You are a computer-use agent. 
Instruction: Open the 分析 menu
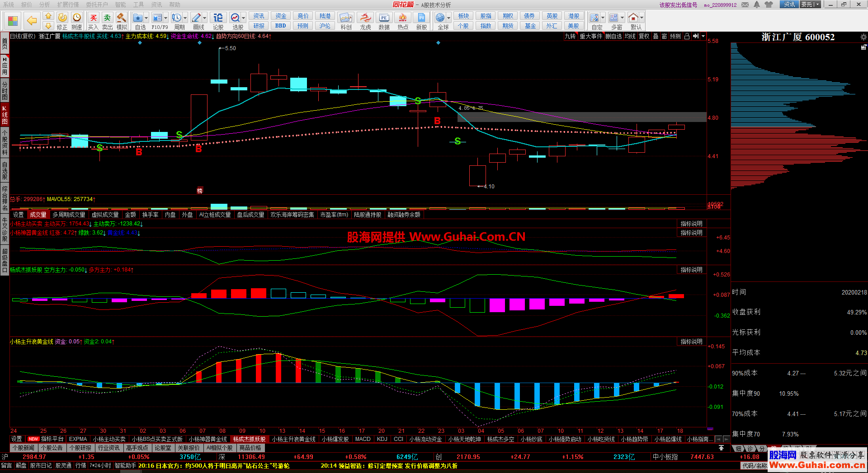(x=45, y=5)
